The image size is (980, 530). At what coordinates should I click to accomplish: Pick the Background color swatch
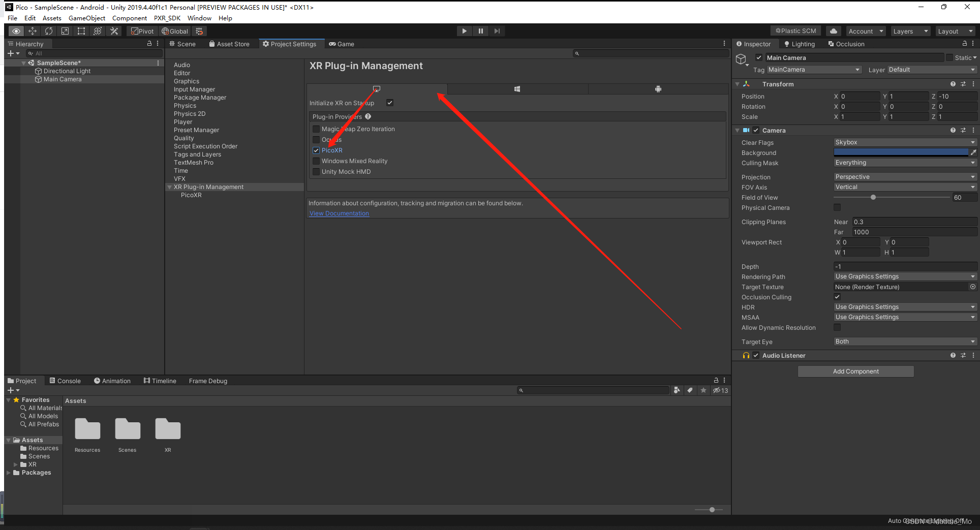coord(901,152)
